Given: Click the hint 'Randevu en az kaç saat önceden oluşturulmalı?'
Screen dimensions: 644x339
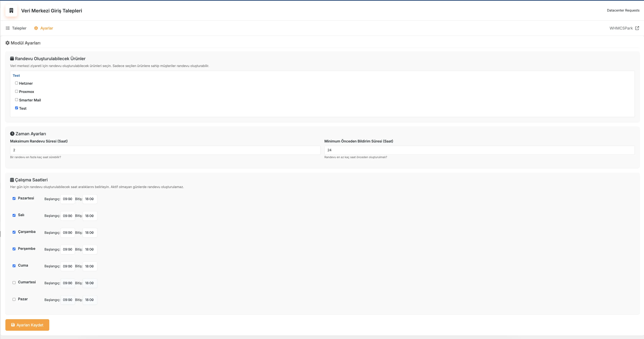Looking at the screenshot, I should point(355,157).
